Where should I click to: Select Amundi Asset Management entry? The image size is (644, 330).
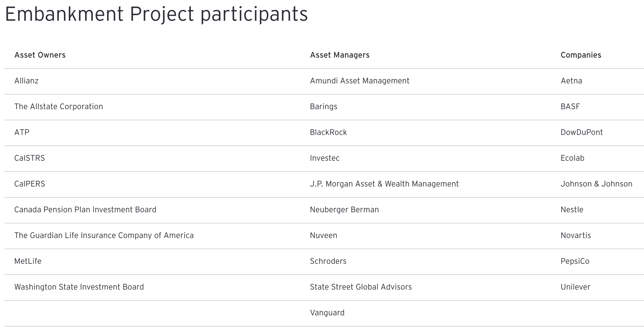click(x=359, y=81)
